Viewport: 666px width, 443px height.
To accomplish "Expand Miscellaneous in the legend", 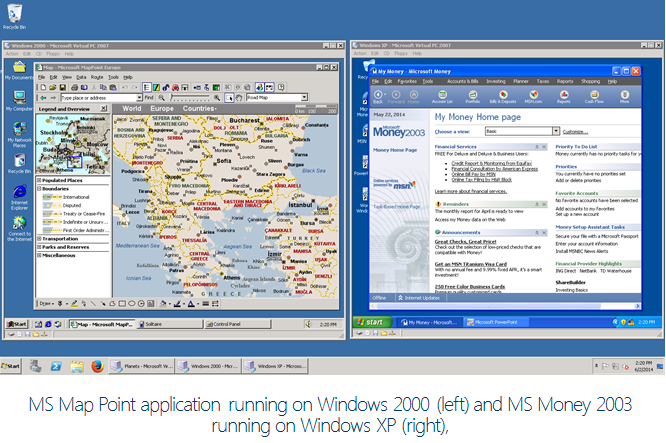I will click(x=39, y=255).
